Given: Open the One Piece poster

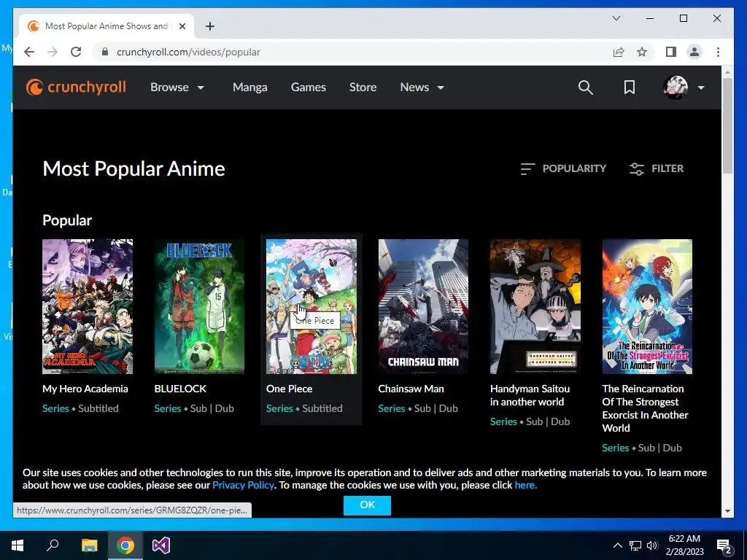Looking at the screenshot, I should click(x=311, y=306).
